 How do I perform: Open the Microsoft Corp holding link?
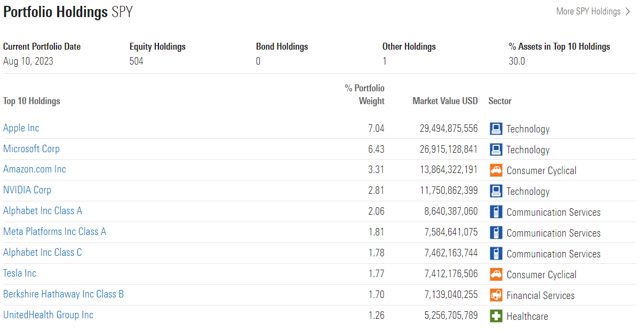click(x=31, y=149)
